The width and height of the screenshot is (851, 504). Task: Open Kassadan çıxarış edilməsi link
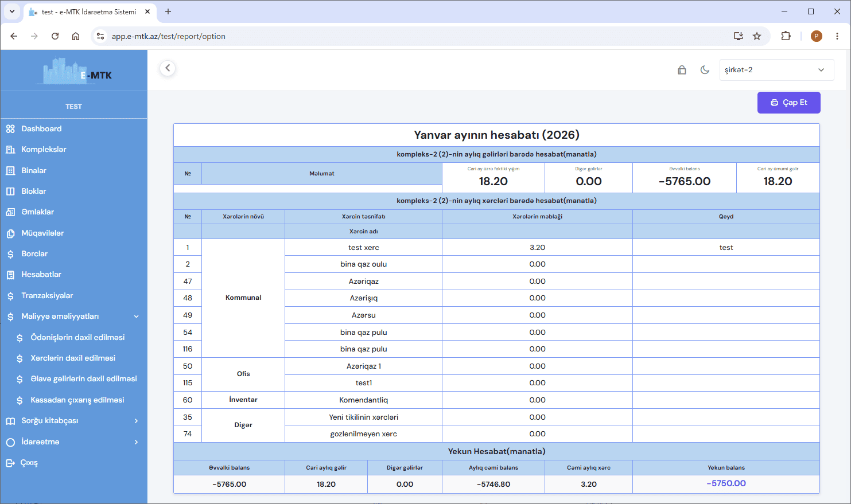(x=77, y=400)
